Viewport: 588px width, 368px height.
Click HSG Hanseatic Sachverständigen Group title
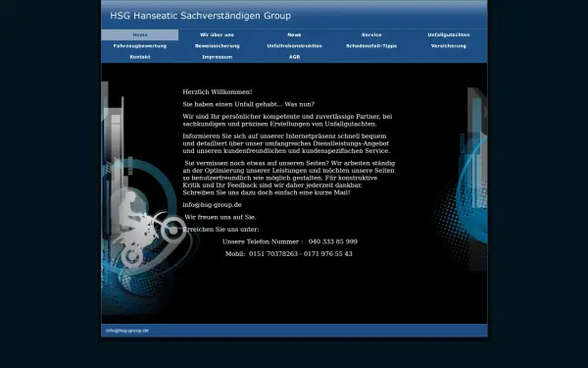coord(200,16)
